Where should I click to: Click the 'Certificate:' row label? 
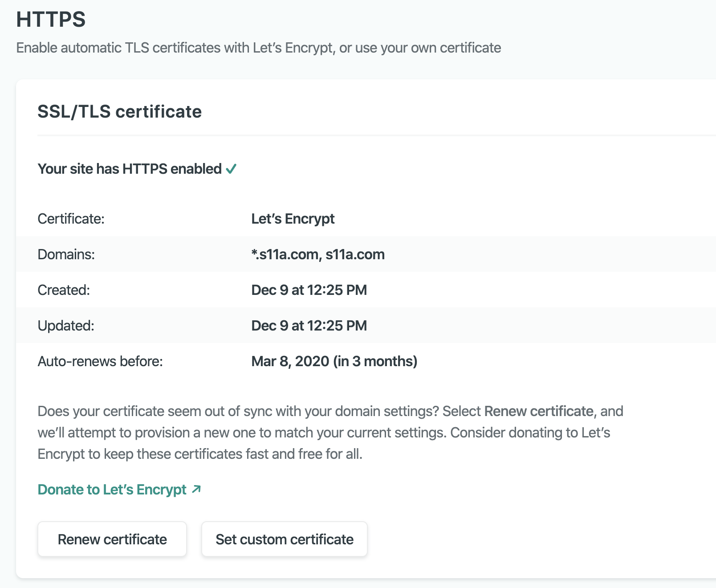(x=71, y=219)
